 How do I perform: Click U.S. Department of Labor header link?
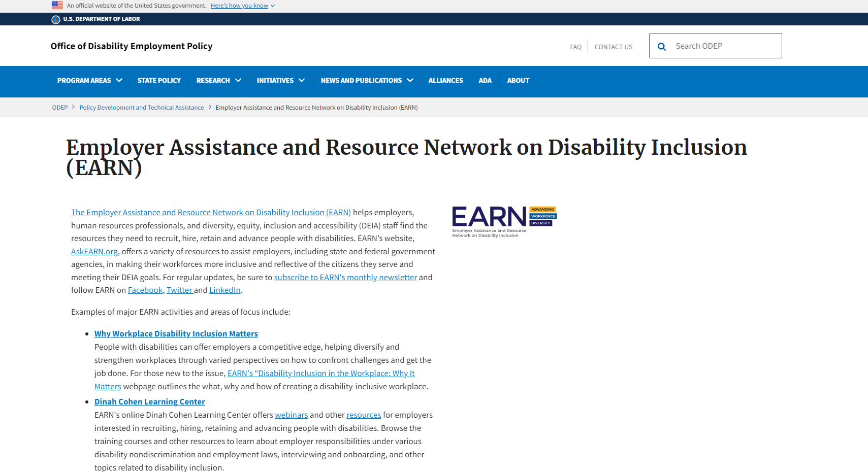101,19
